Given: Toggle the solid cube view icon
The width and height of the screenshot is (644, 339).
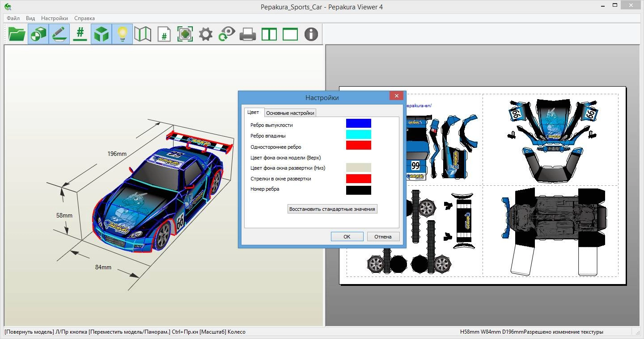Looking at the screenshot, I should (x=101, y=34).
